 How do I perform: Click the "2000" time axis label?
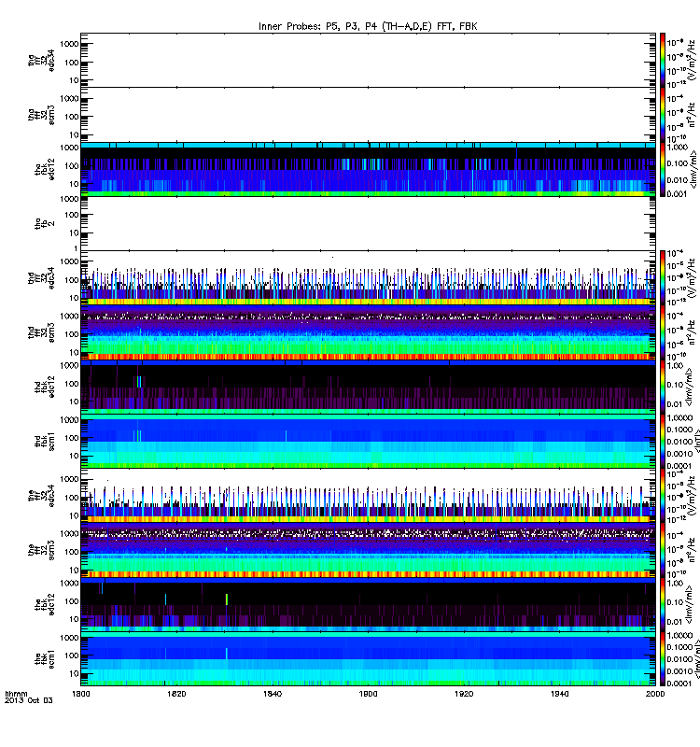[655, 694]
